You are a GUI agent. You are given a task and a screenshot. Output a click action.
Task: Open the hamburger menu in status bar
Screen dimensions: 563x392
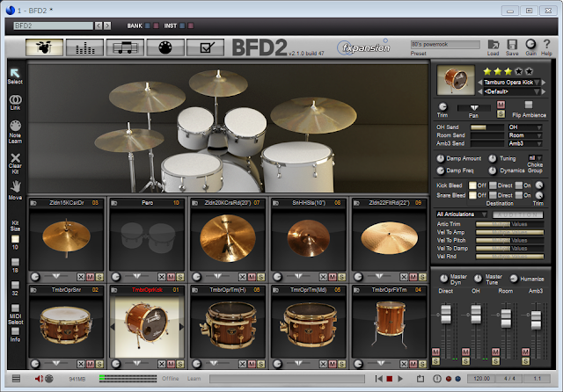[x=16, y=378]
